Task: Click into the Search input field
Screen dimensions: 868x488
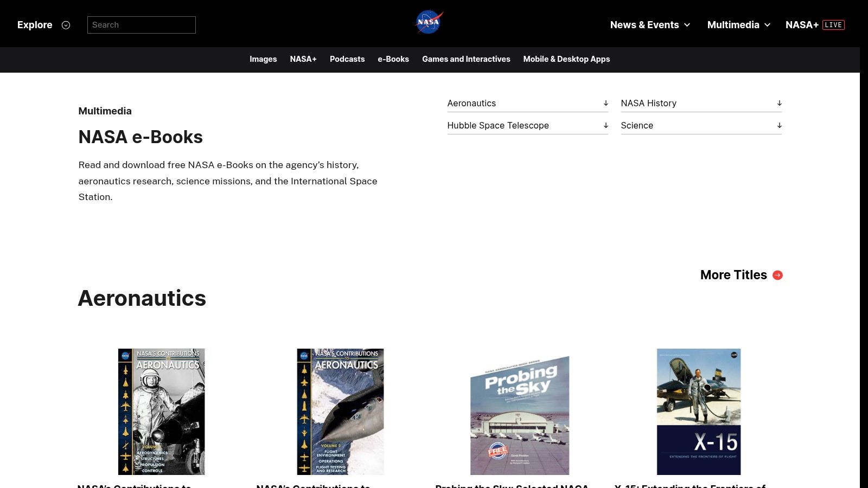Action: pyautogui.click(x=142, y=25)
